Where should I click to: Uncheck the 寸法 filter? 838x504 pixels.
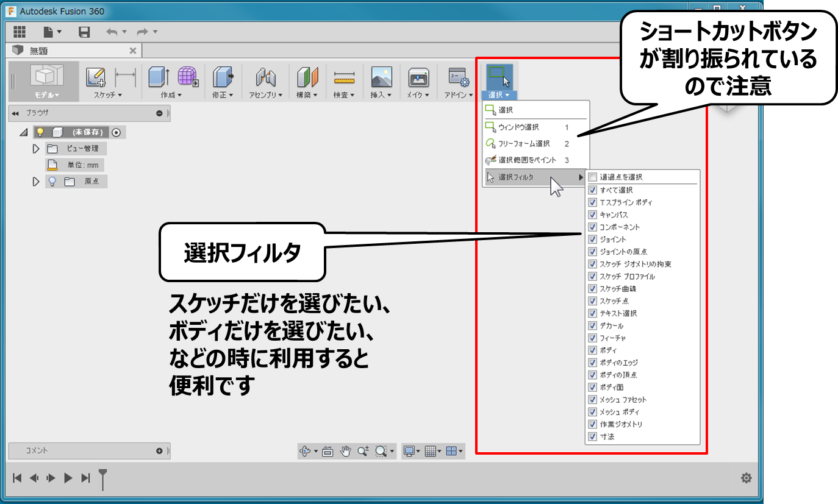(592, 436)
